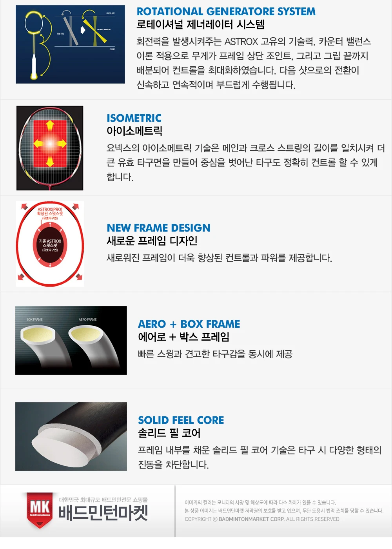392x549 pixels.
Task: Open the New Frame Design sweet spot diagram
Action: [50, 244]
